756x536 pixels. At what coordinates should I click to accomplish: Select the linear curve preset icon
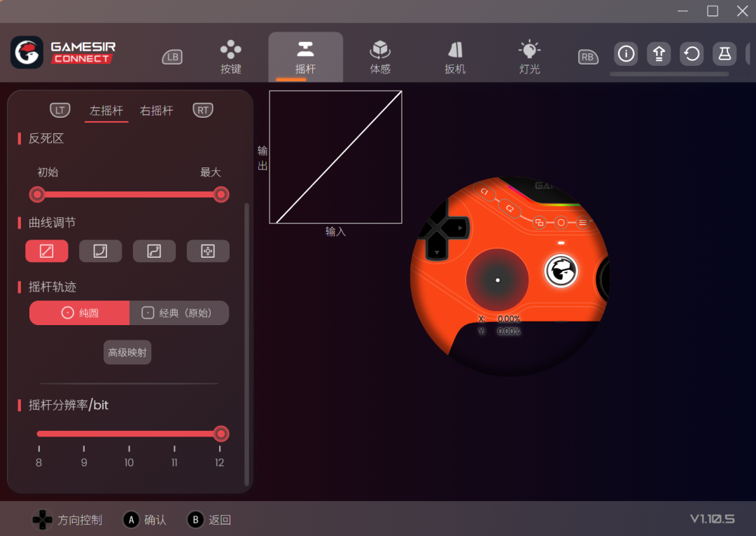(47, 251)
